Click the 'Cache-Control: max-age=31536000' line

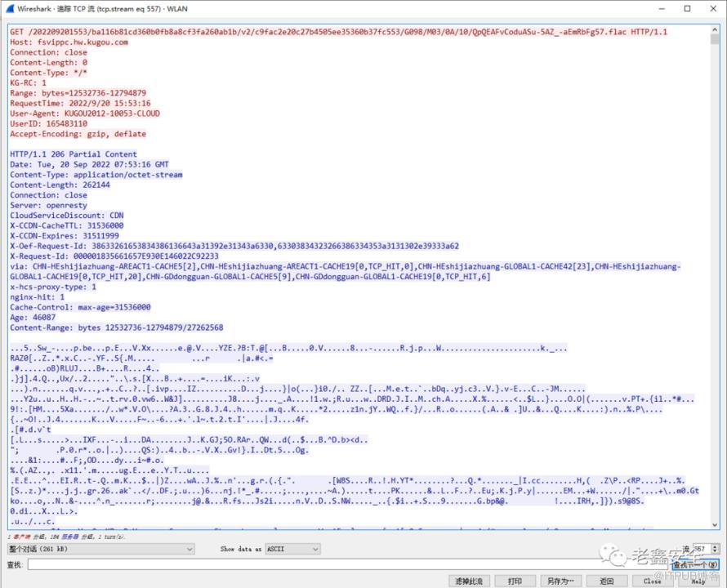[x=80, y=307]
